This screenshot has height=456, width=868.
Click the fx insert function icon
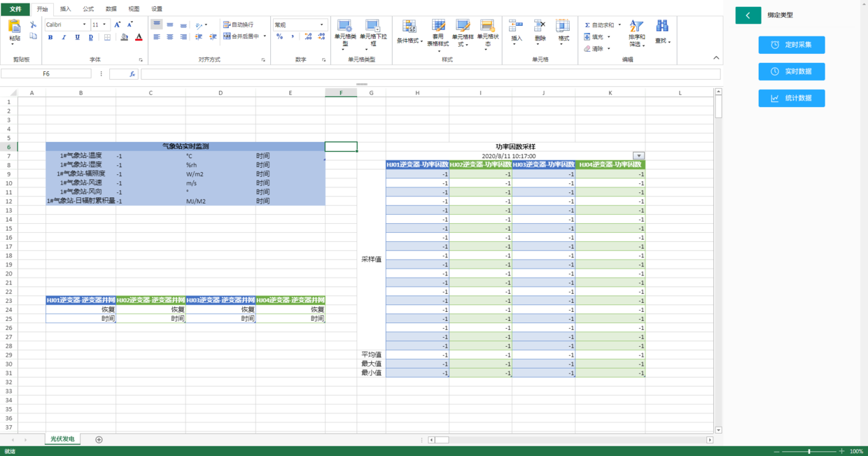132,73
